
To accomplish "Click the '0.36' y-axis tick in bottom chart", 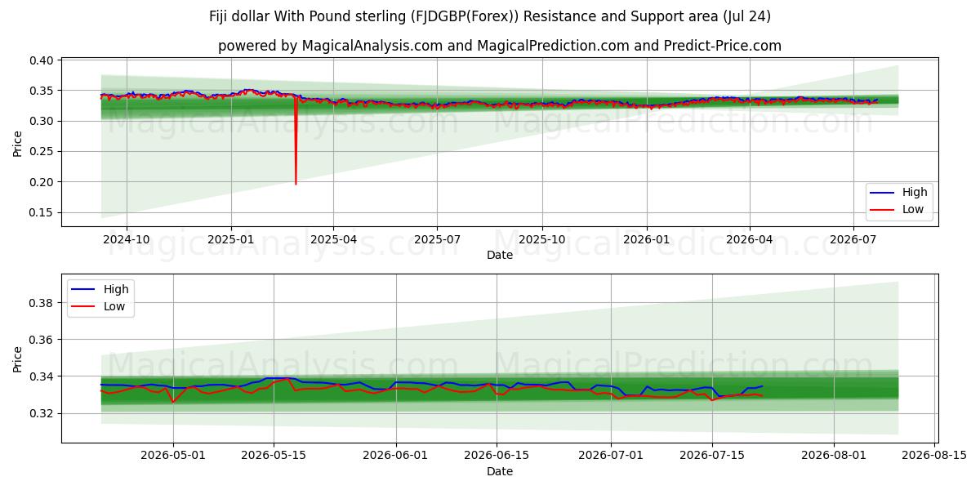I will 42,340.
